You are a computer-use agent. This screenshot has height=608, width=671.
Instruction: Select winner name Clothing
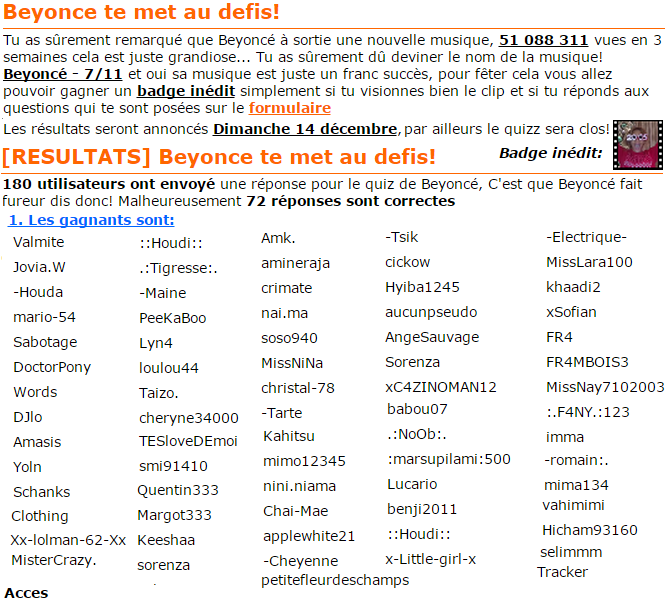pyautogui.click(x=40, y=516)
